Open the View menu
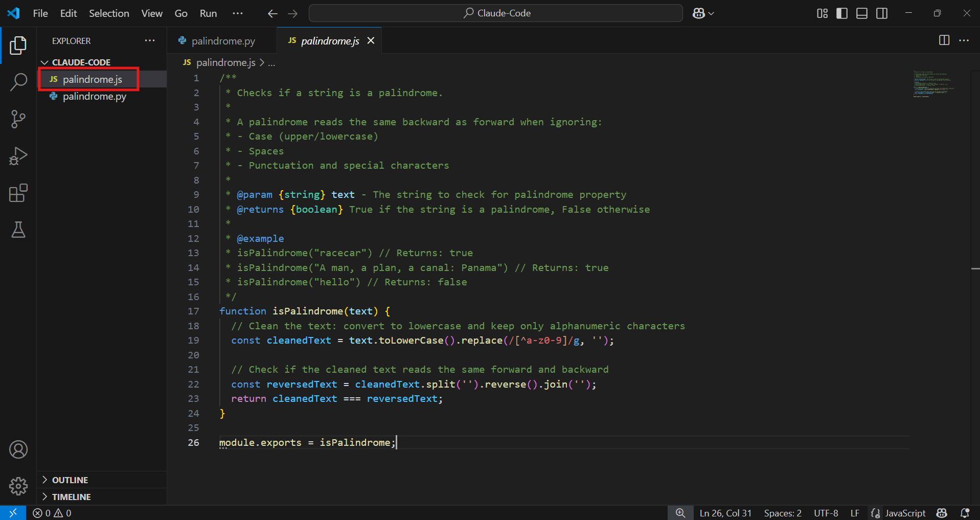Viewport: 980px width, 520px height. click(152, 13)
